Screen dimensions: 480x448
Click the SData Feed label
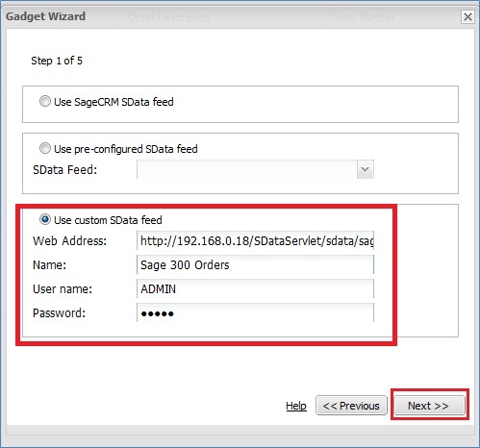pos(64,169)
